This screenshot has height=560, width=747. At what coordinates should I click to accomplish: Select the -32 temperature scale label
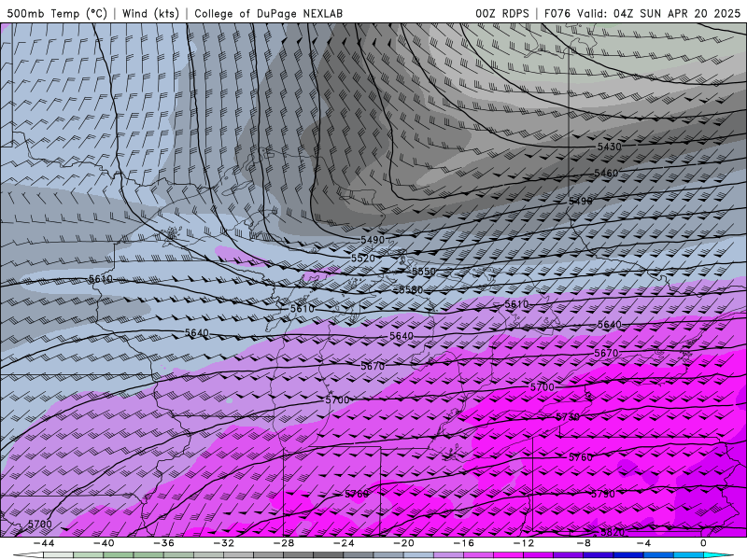[224, 543]
